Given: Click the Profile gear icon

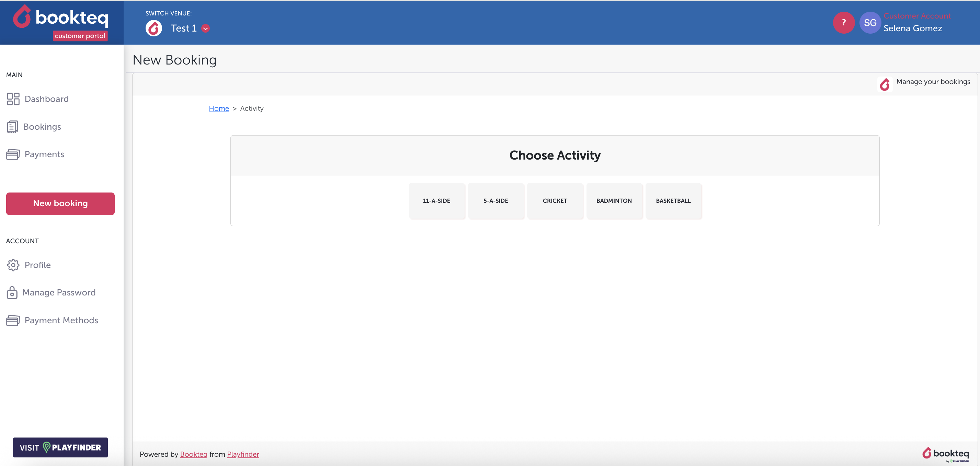Looking at the screenshot, I should (13, 265).
